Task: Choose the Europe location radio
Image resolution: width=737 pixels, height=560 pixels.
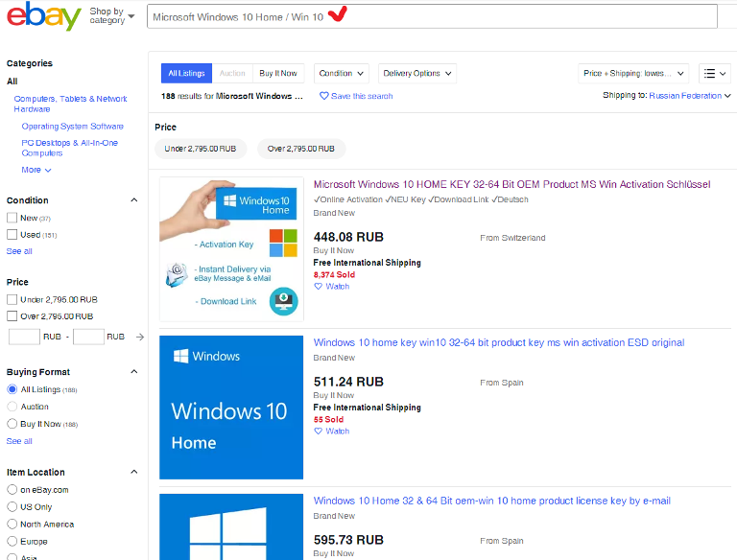Action: pyautogui.click(x=12, y=541)
